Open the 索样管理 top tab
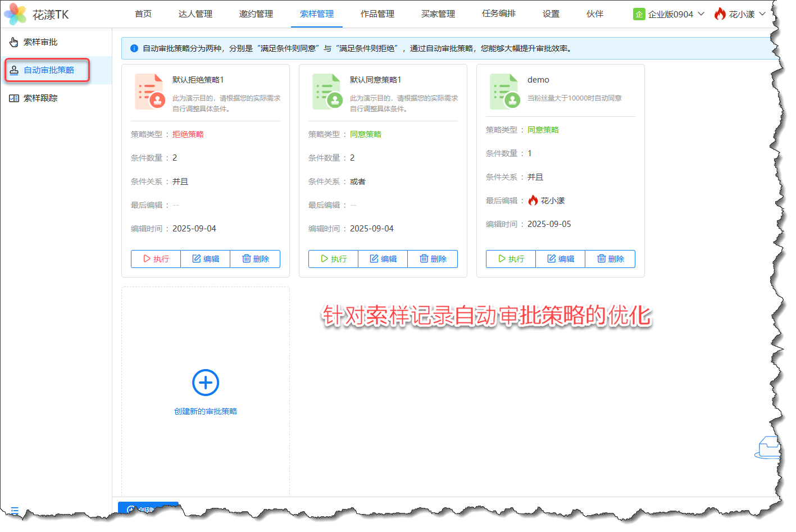 pyautogui.click(x=317, y=14)
